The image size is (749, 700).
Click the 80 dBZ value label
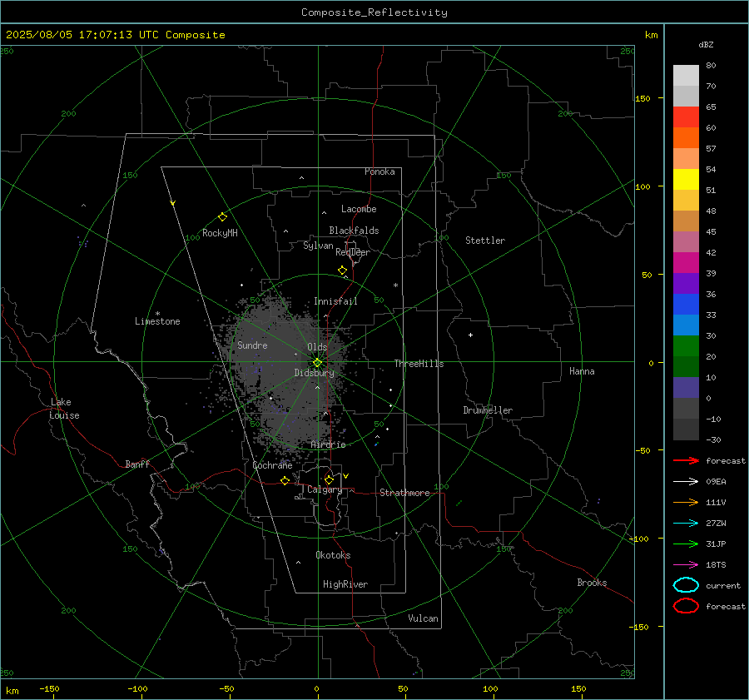711,66
